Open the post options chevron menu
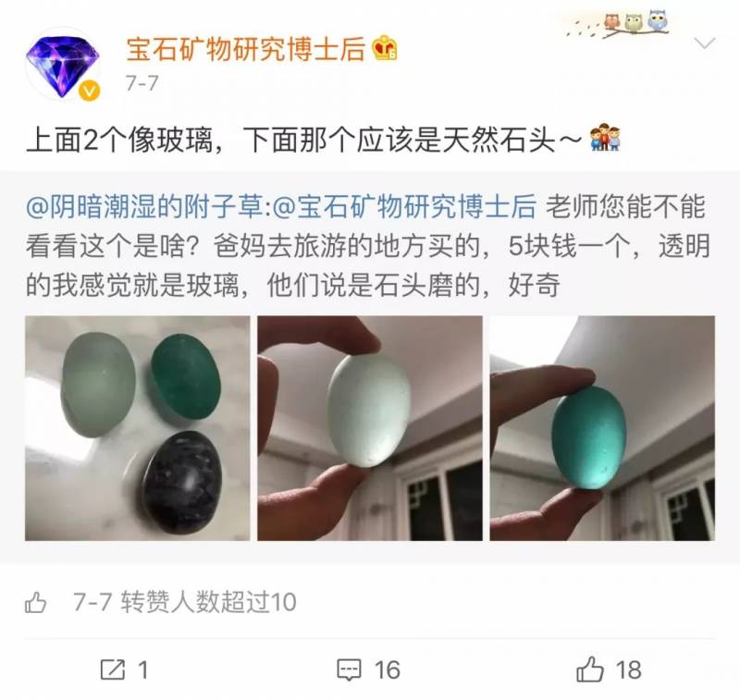 coord(705,43)
